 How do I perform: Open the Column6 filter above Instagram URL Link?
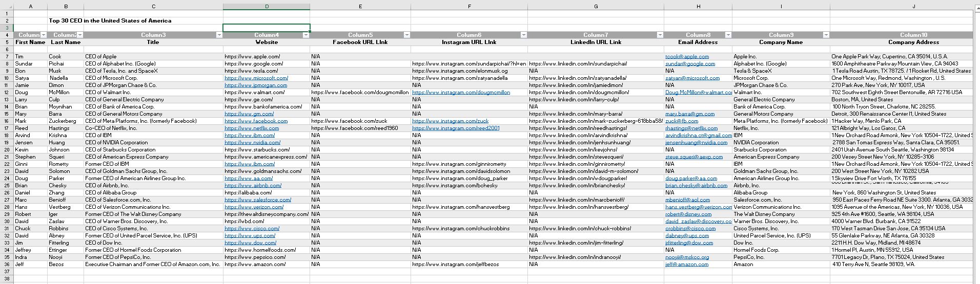(x=524, y=35)
